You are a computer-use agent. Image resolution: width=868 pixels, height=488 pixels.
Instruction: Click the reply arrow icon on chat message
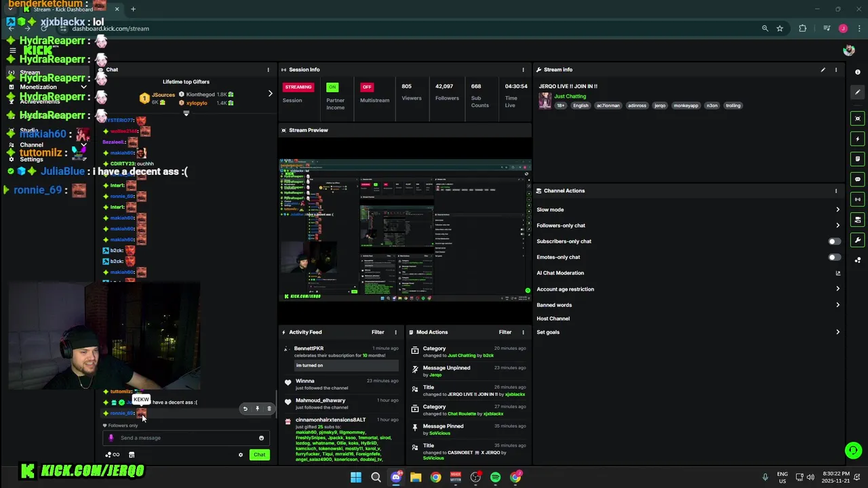tap(245, 409)
